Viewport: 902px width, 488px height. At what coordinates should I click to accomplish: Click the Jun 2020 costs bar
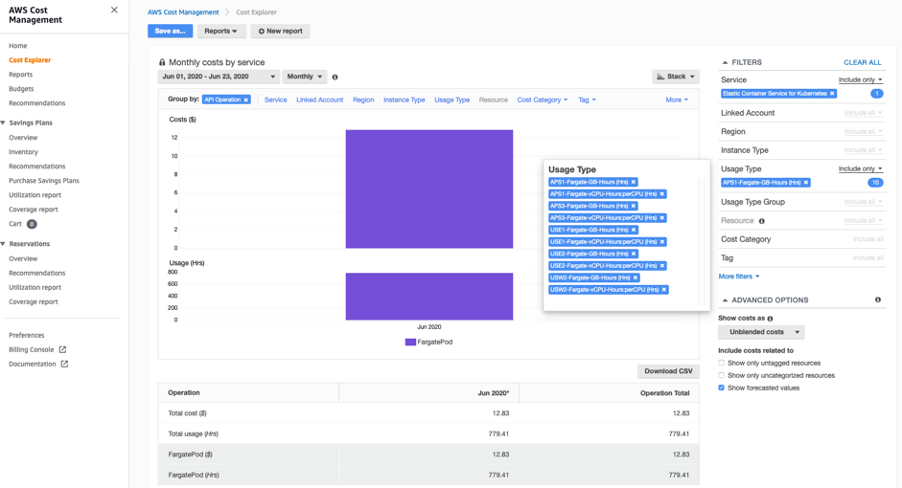click(429, 189)
